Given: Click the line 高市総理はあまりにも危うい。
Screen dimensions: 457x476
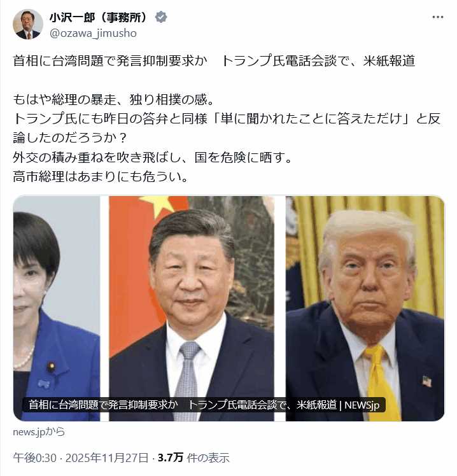Looking at the screenshot, I should click(x=101, y=176).
